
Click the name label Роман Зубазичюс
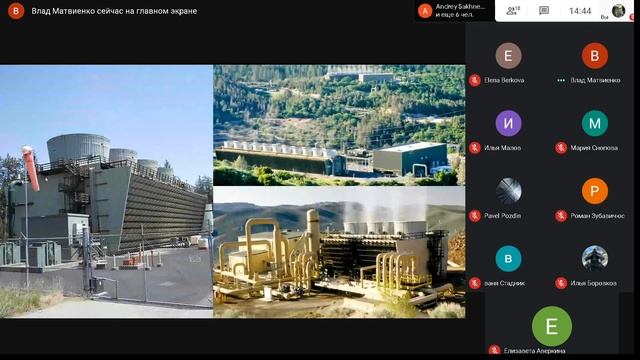598,216
